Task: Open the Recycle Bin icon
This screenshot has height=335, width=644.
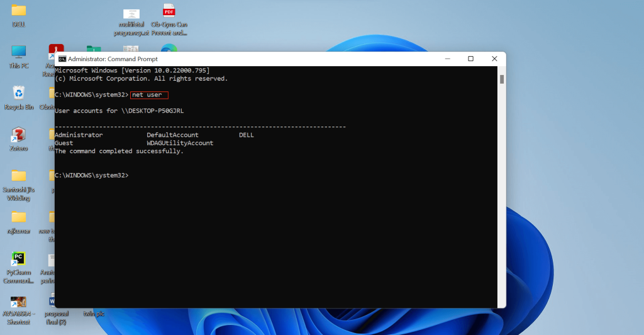Action: coord(18,98)
